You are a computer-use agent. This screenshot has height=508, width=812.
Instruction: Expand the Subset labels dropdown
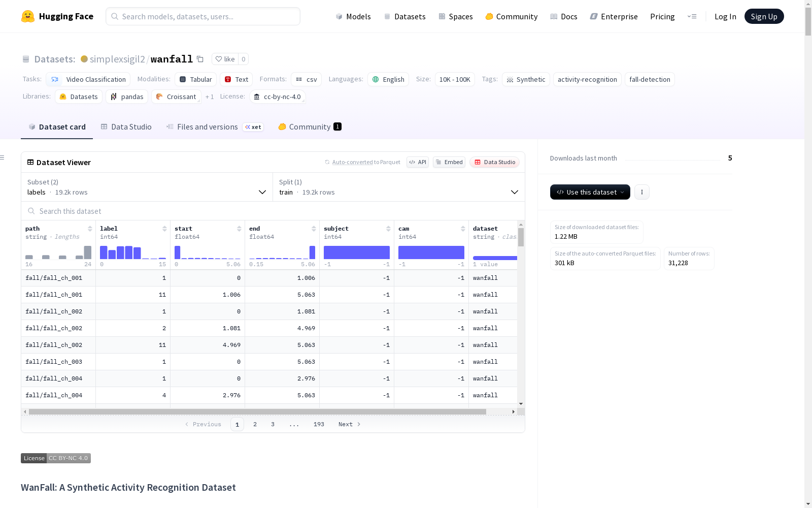coord(147,187)
